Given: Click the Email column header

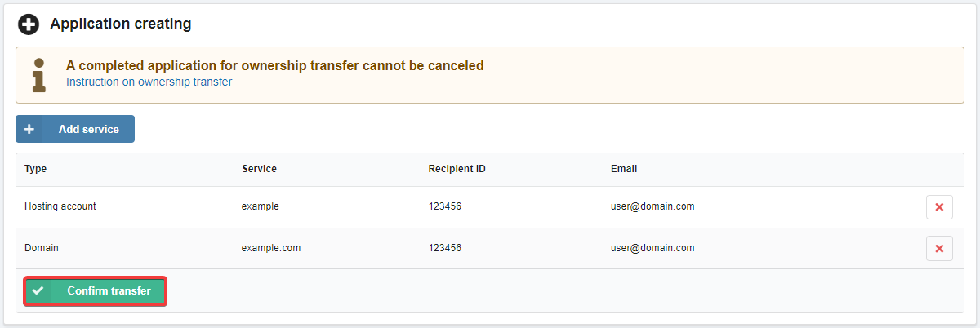Looking at the screenshot, I should [x=624, y=169].
